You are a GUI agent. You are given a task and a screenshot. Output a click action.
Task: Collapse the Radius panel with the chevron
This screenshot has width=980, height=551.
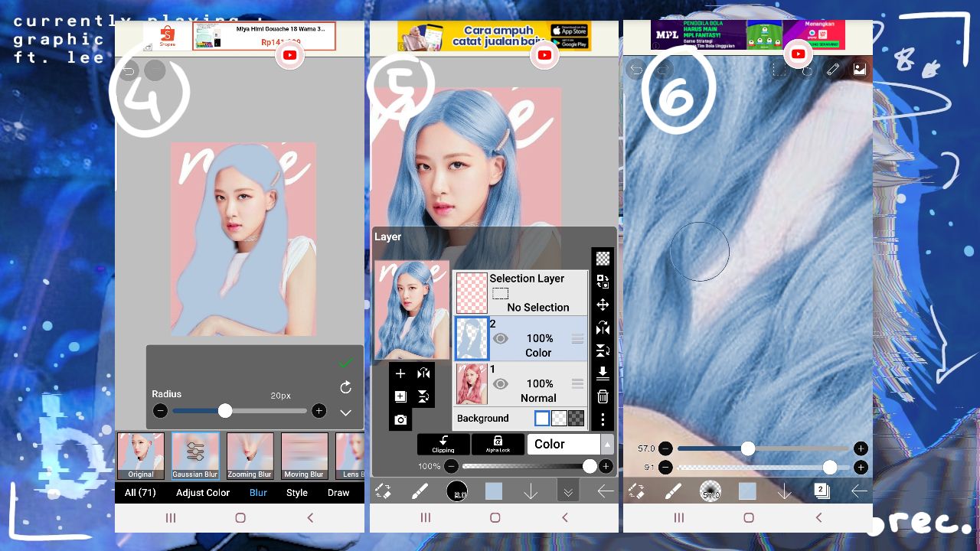[346, 412]
